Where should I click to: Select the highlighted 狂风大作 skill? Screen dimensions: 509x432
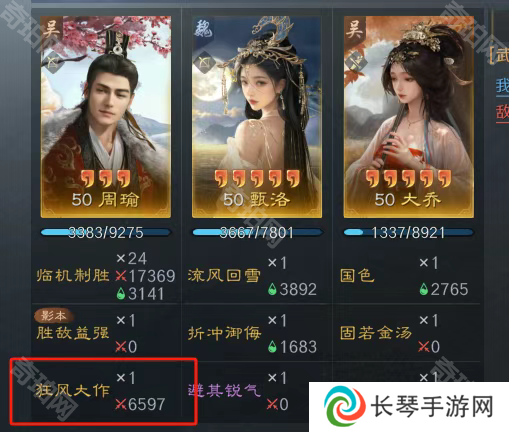point(73,390)
